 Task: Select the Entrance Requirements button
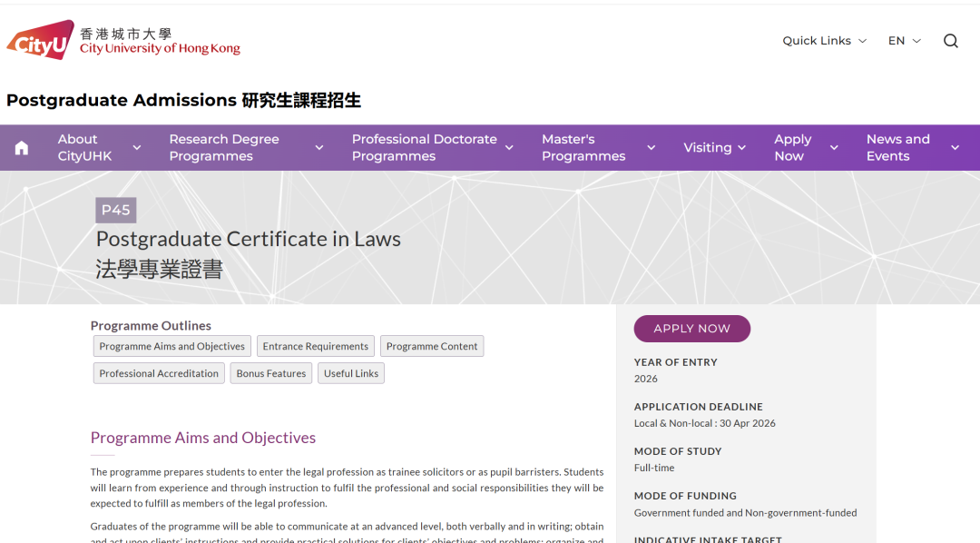(315, 347)
